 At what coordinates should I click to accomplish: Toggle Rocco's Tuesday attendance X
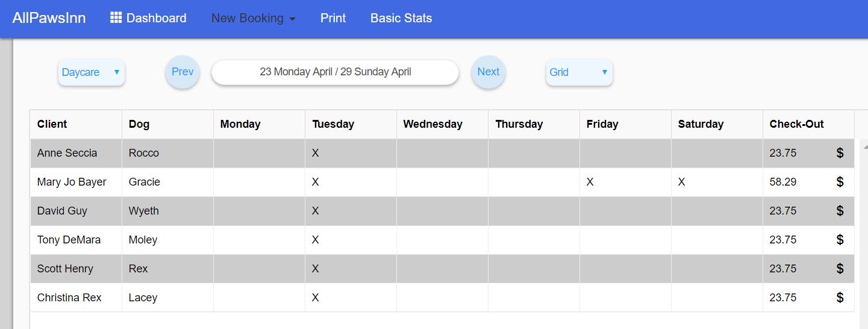pos(315,153)
